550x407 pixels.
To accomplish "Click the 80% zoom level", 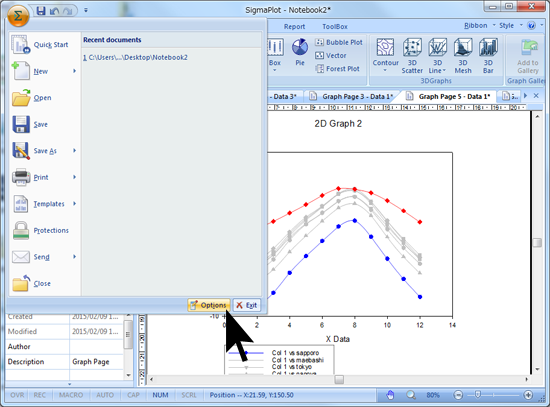I will tap(433, 395).
